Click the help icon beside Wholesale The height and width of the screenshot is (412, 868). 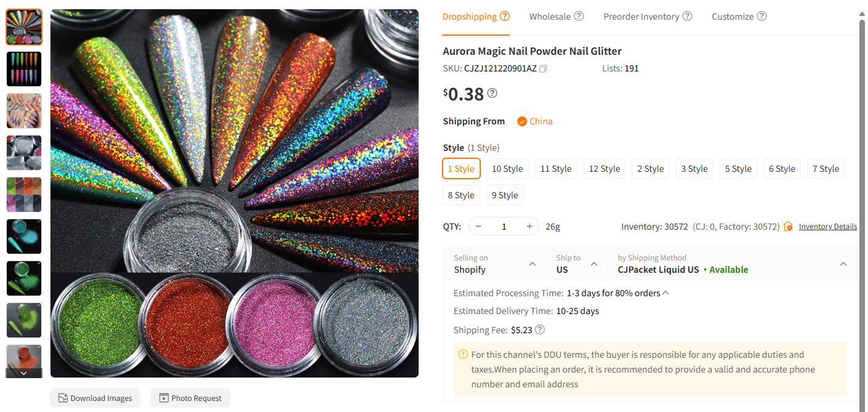pyautogui.click(x=579, y=16)
